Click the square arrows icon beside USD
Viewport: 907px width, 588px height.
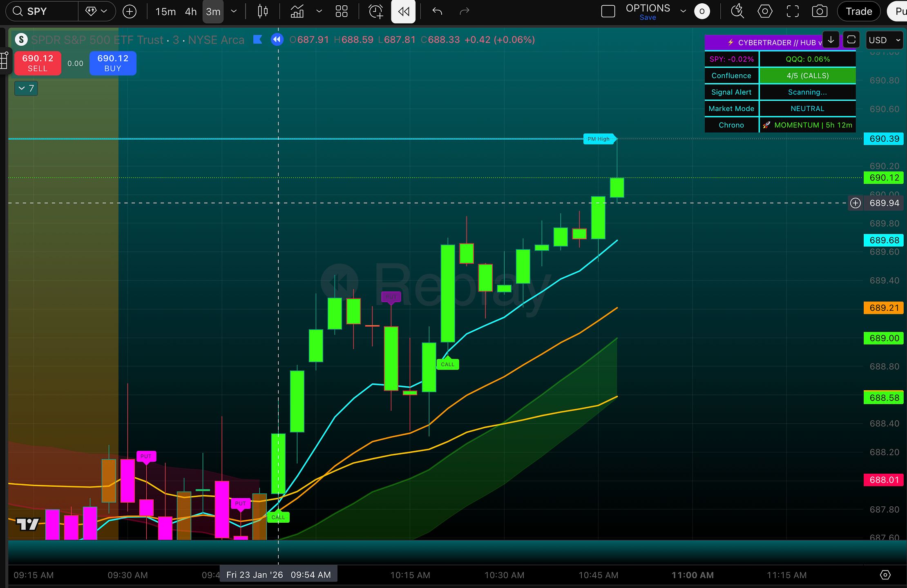coord(851,40)
